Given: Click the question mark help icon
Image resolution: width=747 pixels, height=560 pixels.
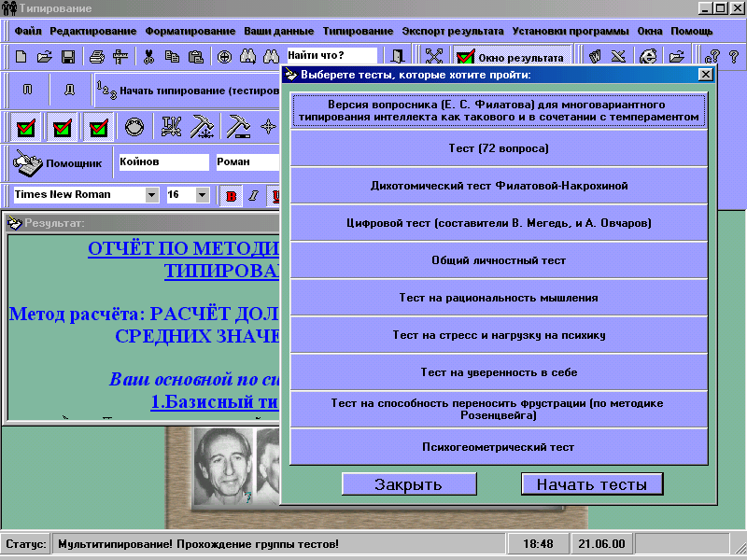Looking at the screenshot, I should click(x=734, y=57).
